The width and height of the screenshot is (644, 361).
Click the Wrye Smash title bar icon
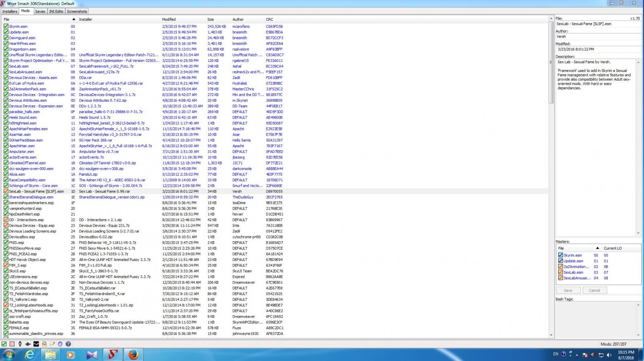[3, 3]
